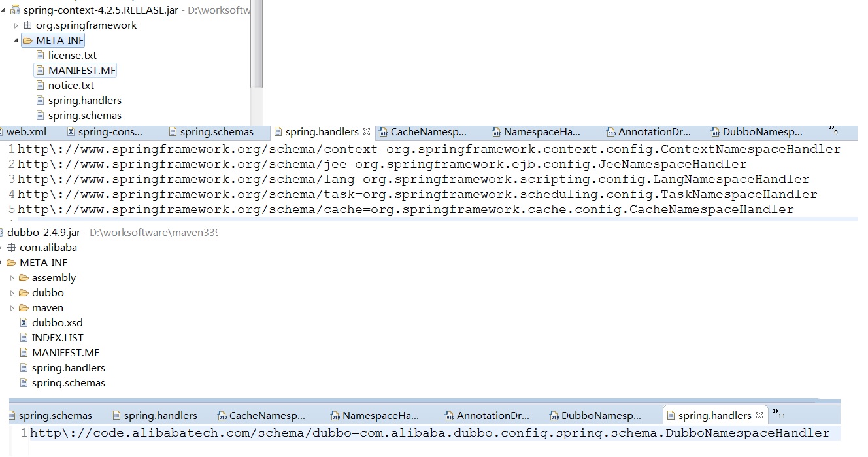The image size is (868, 457).
Task: Close the lower active spring.handlers tab
Action: tap(759, 416)
